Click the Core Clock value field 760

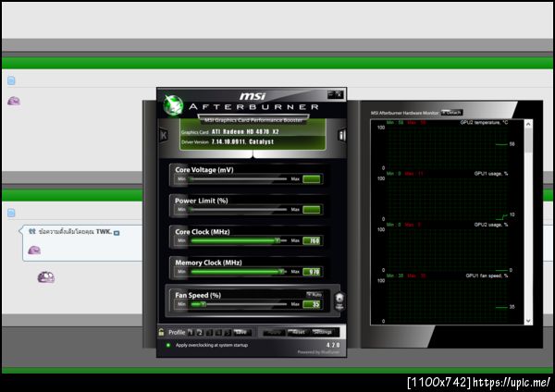[x=312, y=240]
